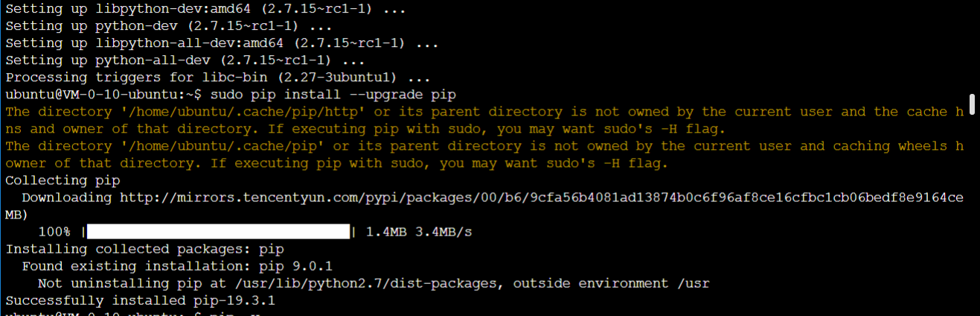This screenshot has height=316, width=980.
Task: Click 'Installing collected packages: pip' line
Action: coord(144,249)
